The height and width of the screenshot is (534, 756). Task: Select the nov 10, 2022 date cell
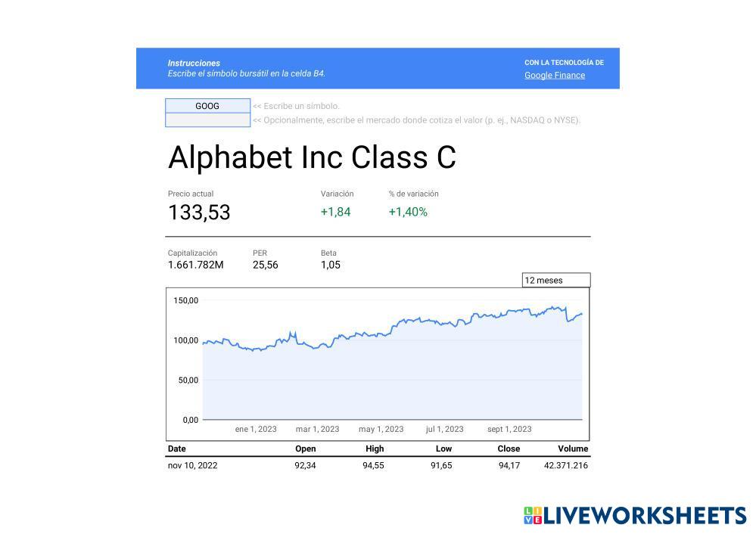(x=192, y=466)
